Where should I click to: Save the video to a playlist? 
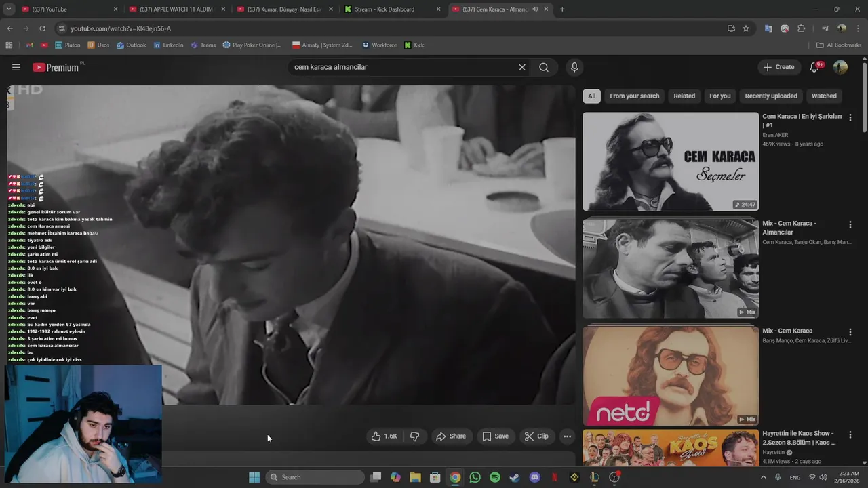click(495, 436)
